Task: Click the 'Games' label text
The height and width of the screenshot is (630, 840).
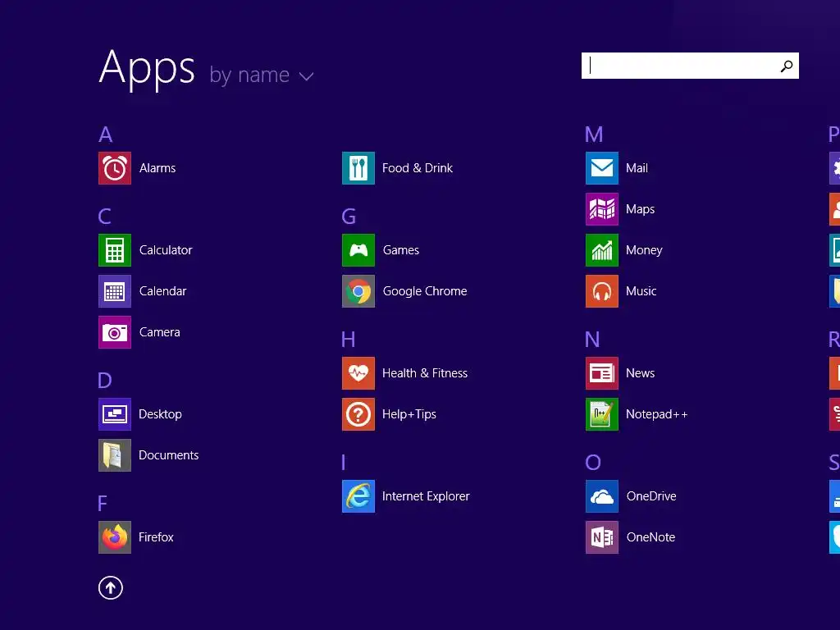Action: [401, 250]
